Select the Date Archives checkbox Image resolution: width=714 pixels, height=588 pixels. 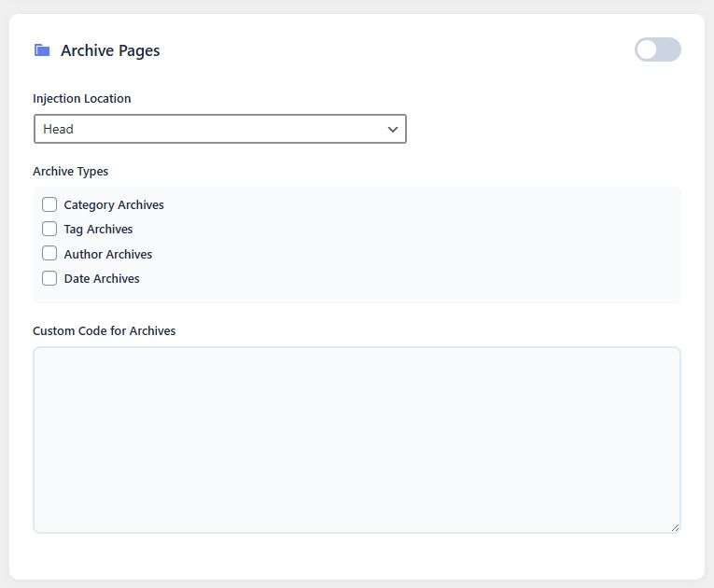click(x=49, y=278)
